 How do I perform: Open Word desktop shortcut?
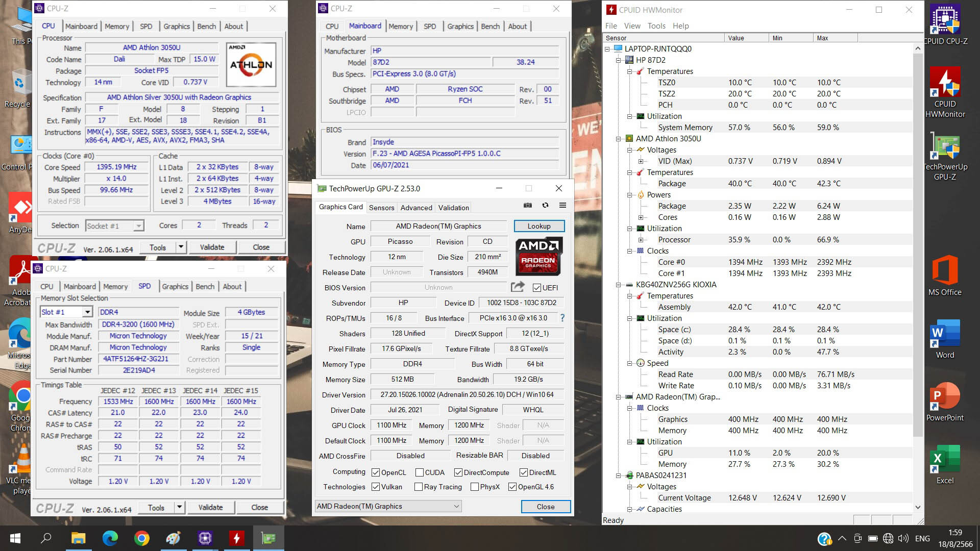coord(945,339)
